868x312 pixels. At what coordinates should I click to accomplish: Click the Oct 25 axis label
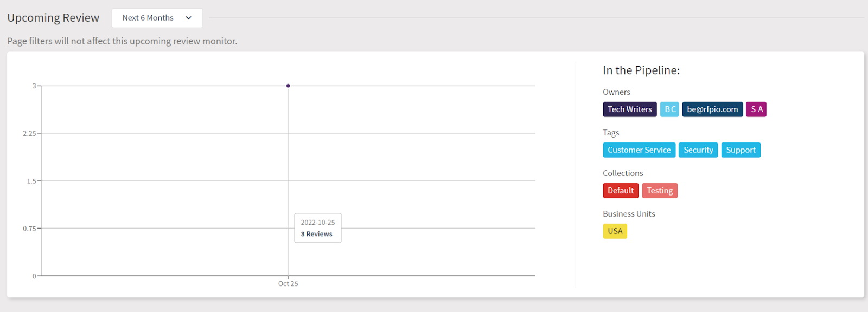(288, 284)
